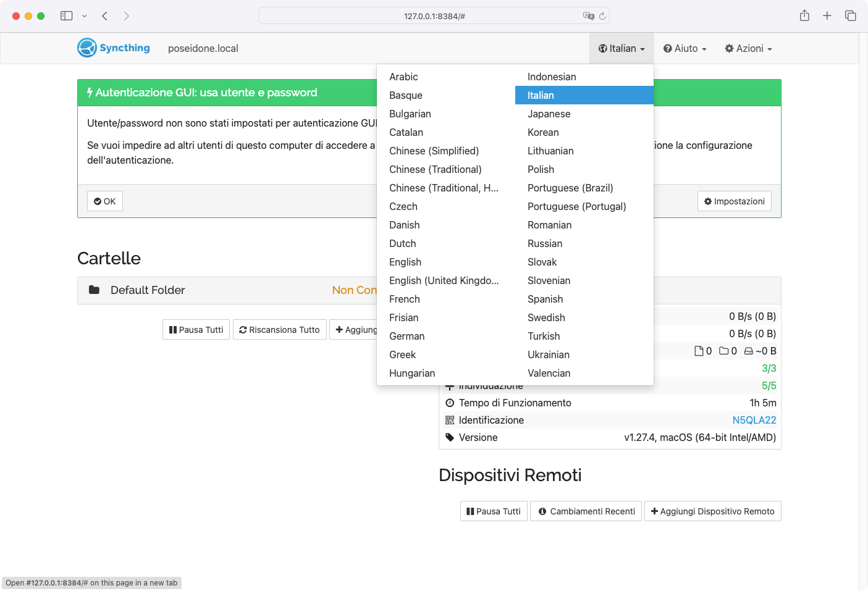Toggle the Safari sidebar icon
Viewport: 868px width, 591px height.
point(67,16)
